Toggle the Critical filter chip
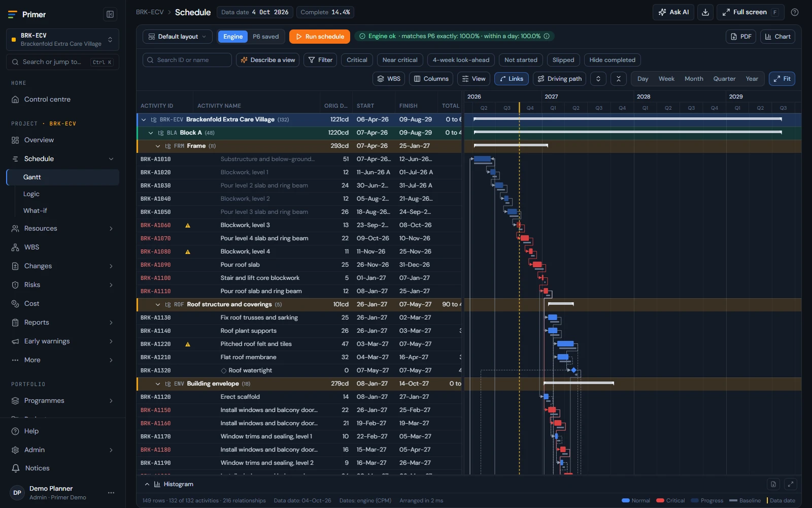This screenshot has width=812, height=508. pos(357,60)
